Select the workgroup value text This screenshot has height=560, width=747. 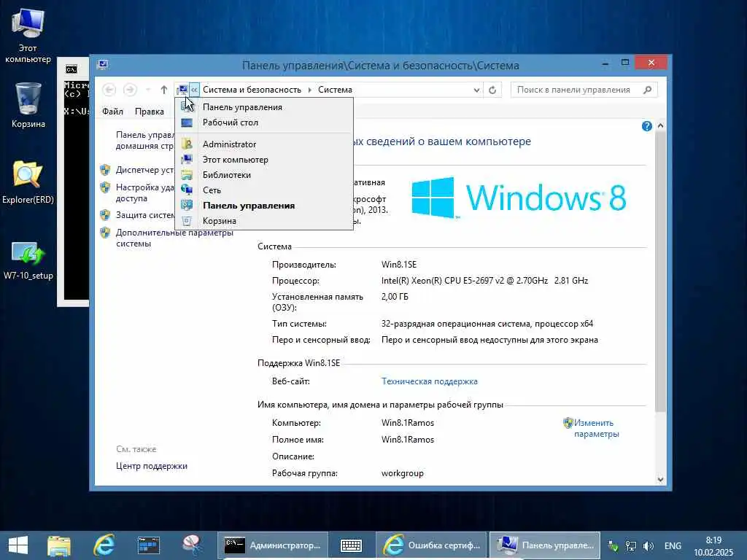click(x=402, y=473)
